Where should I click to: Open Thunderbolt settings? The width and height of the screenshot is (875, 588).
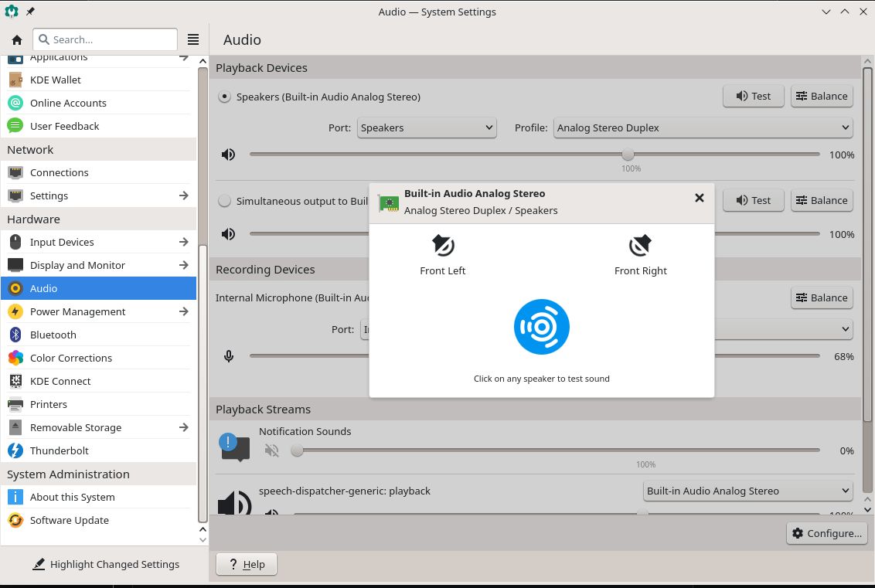point(99,450)
